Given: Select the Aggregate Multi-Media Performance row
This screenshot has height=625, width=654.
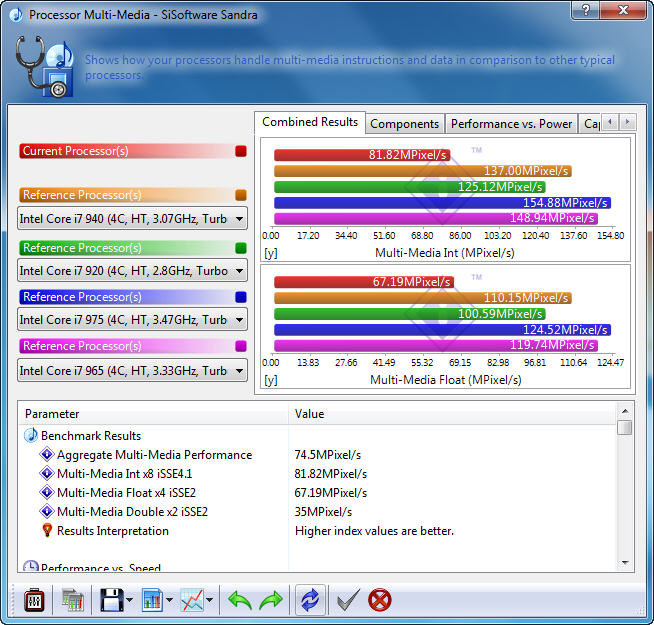Looking at the screenshot, I should (318, 455).
